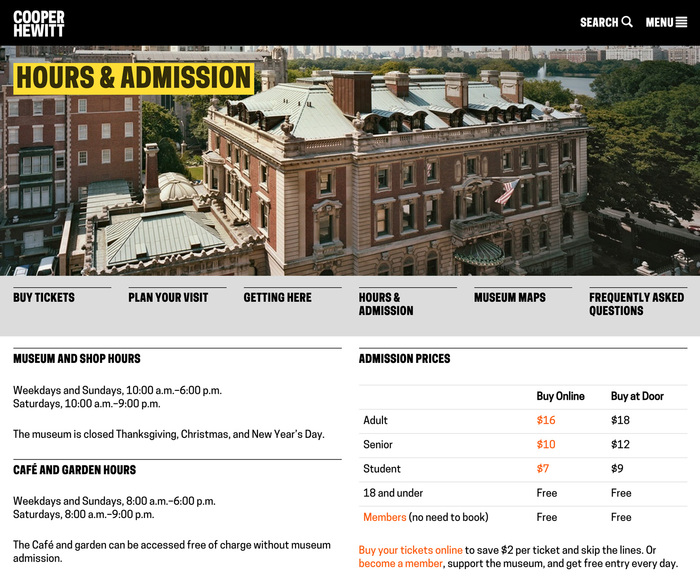Open the Plan Your Visit page

click(x=168, y=297)
